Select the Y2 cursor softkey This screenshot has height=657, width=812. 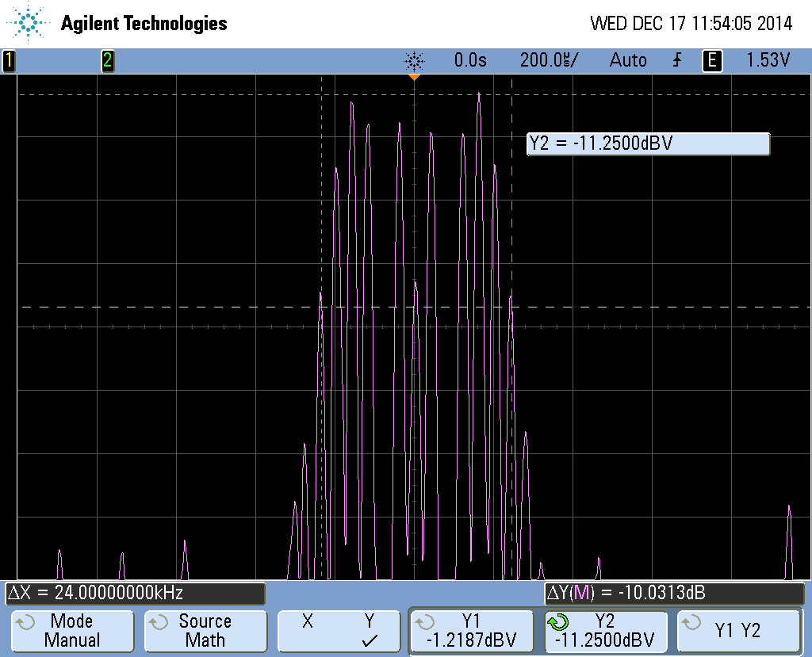tap(604, 631)
